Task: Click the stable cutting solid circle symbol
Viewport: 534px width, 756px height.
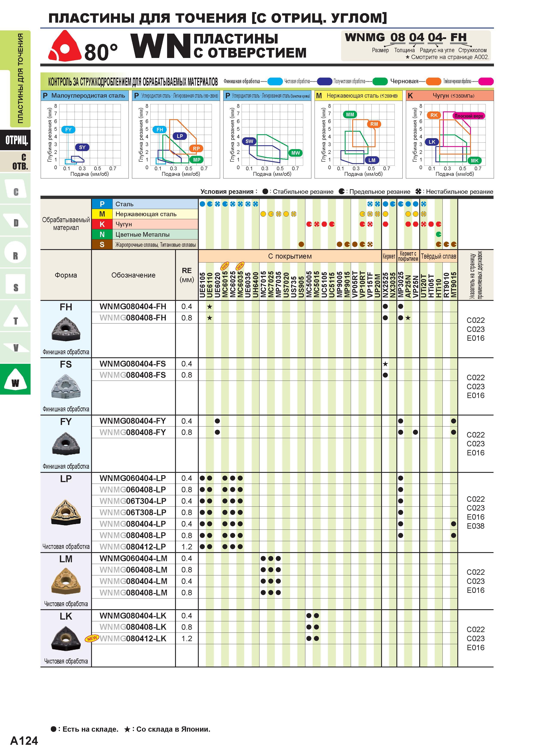Action: tap(265, 192)
